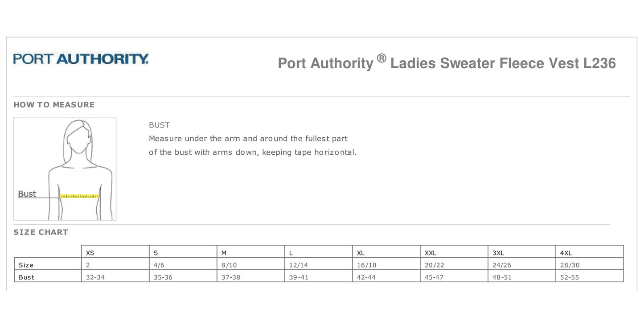The image size is (644, 329).
Task: Click the yellow measuring tape graphic
Action: 79,196
